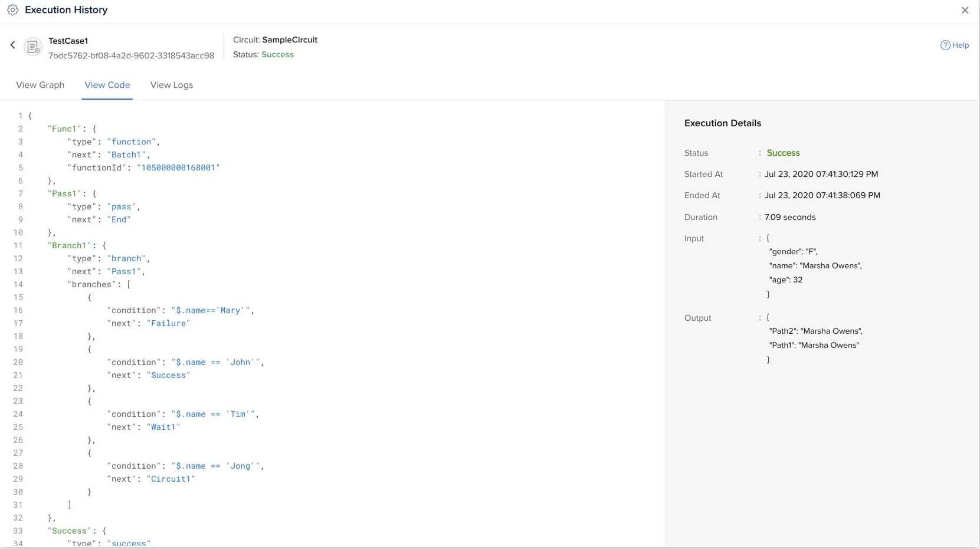This screenshot has width=980, height=549.
Task: Click the execution ID 7bdc5762 text
Action: [x=131, y=55]
